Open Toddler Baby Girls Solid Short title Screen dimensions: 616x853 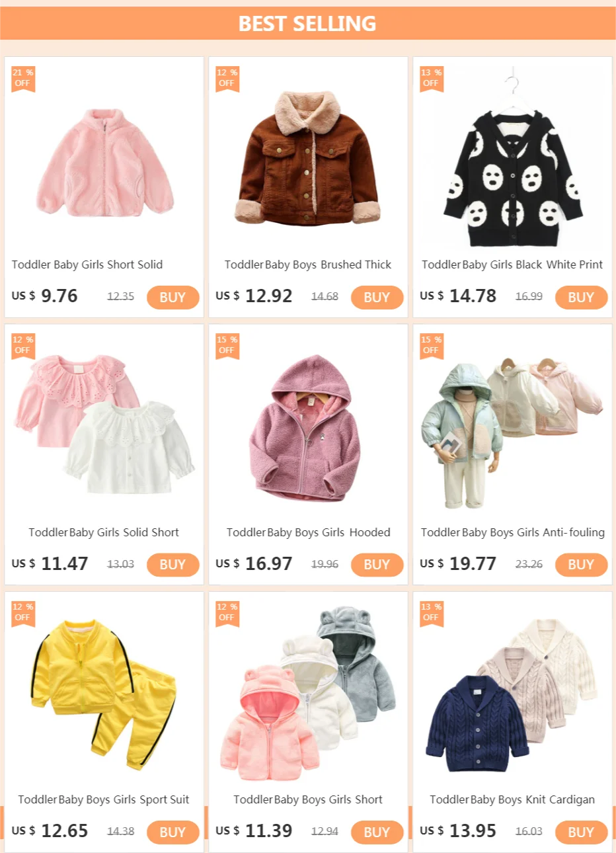[104, 532]
